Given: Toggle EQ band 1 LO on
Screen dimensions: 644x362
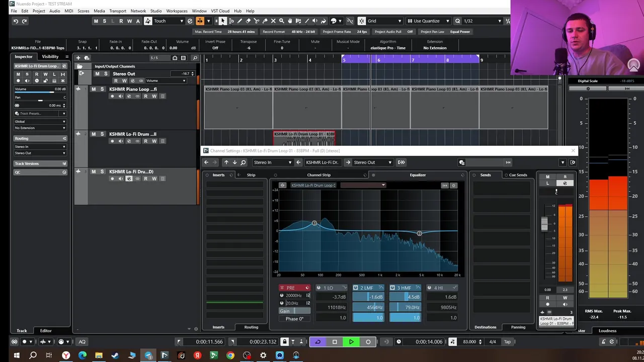Looking at the screenshot, I should (x=318, y=288).
